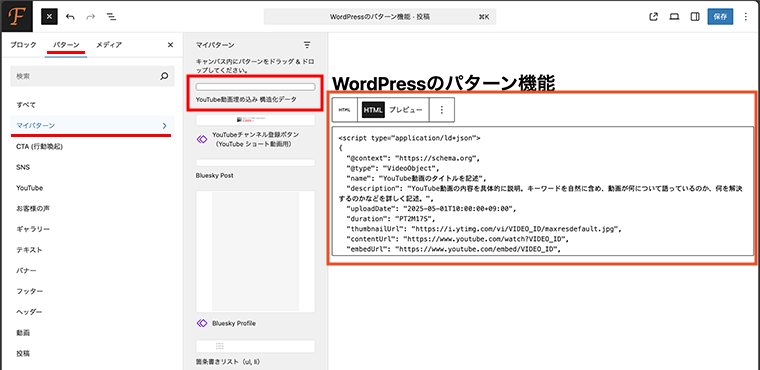
Task: Close the inserter panel with the X
Action: point(170,45)
